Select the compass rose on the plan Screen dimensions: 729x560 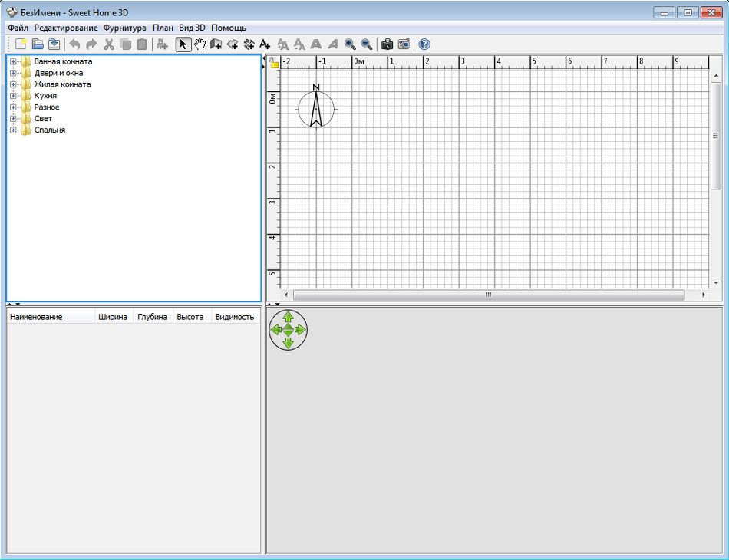tap(316, 107)
